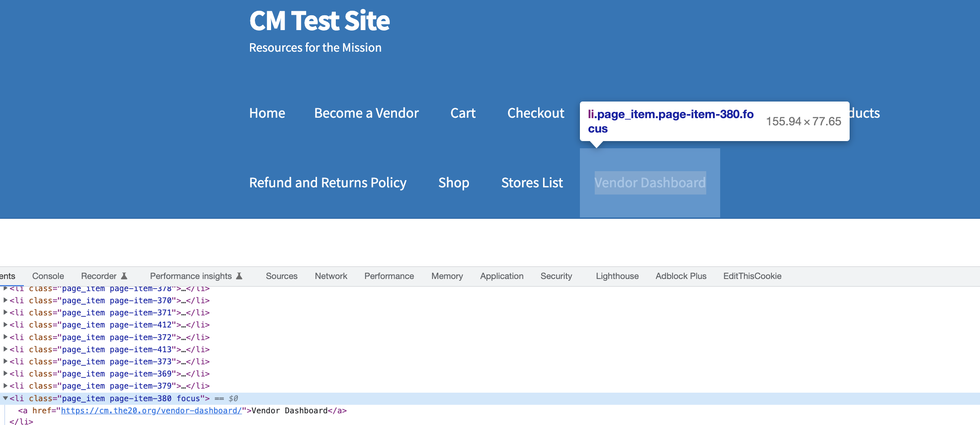The width and height of the screenshot is (980, 425).
Task: Open the Cart link in navigation
Action: 463,113
